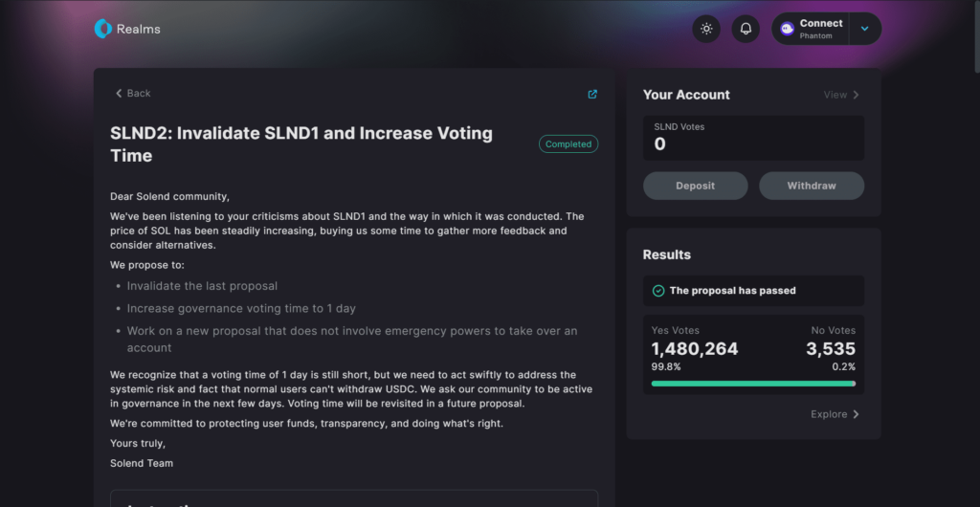Go Back to proposals list

[x=133, y=93]
